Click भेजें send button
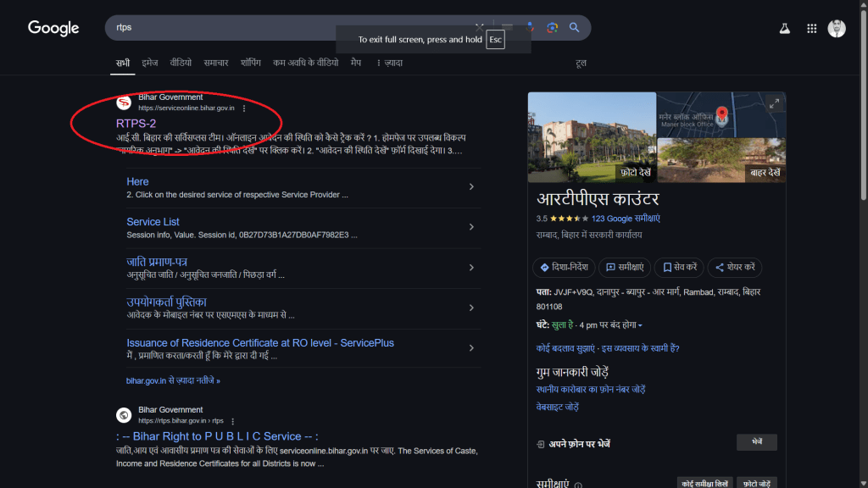 point(757,442)
